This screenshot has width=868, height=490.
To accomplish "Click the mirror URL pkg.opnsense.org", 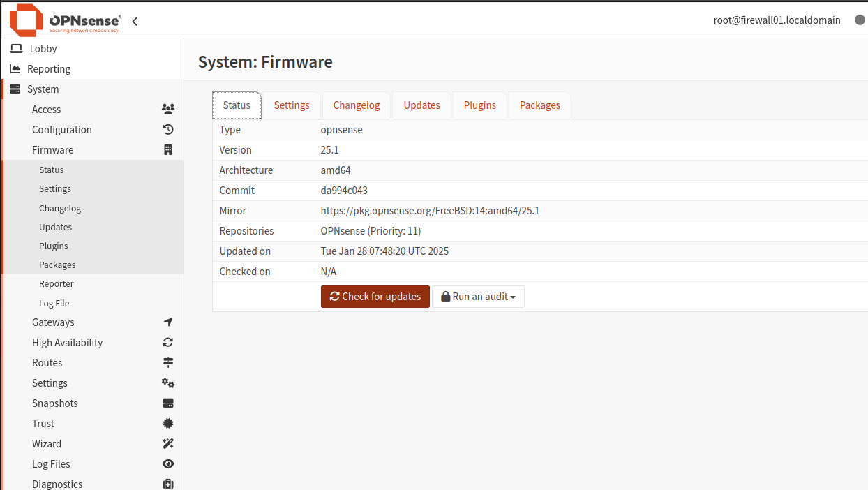I will [430, 211].
